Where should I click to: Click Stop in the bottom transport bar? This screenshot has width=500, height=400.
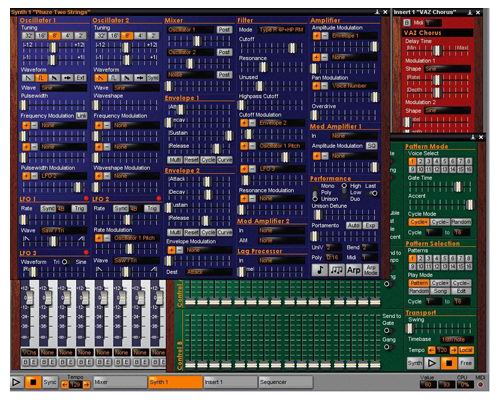click(33, 382)
